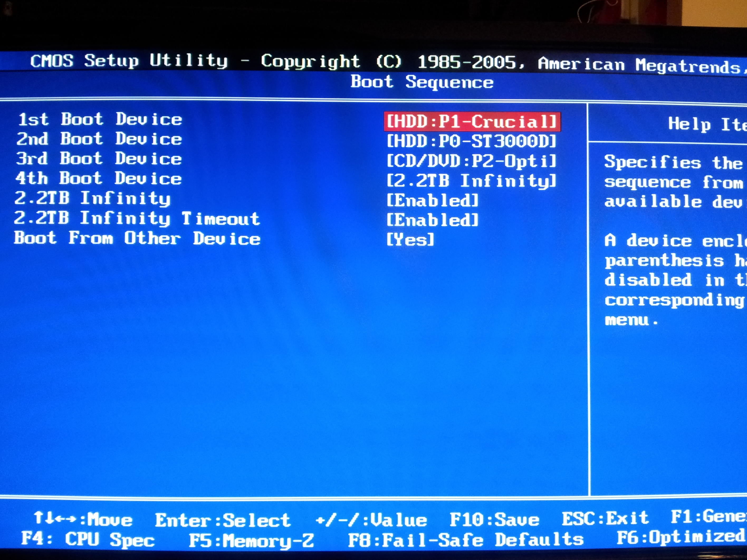Viewport: 747px width, 560px height.
Task: Click F8:Fail-Safe Defaults in footer
Action: 466,540
